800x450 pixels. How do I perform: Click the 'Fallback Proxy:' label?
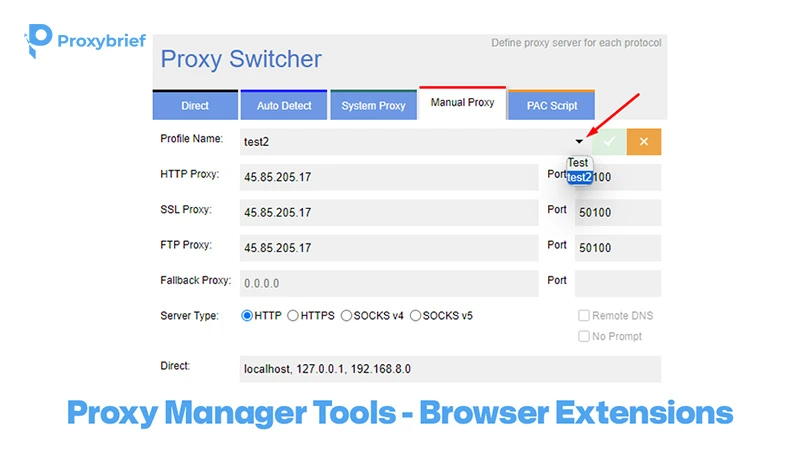(195, 280)
